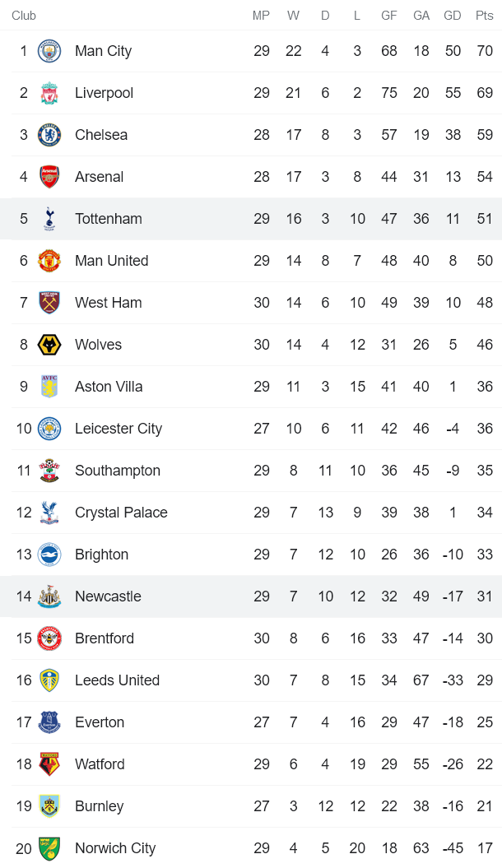Open the Man United team link

coord(111,261)
